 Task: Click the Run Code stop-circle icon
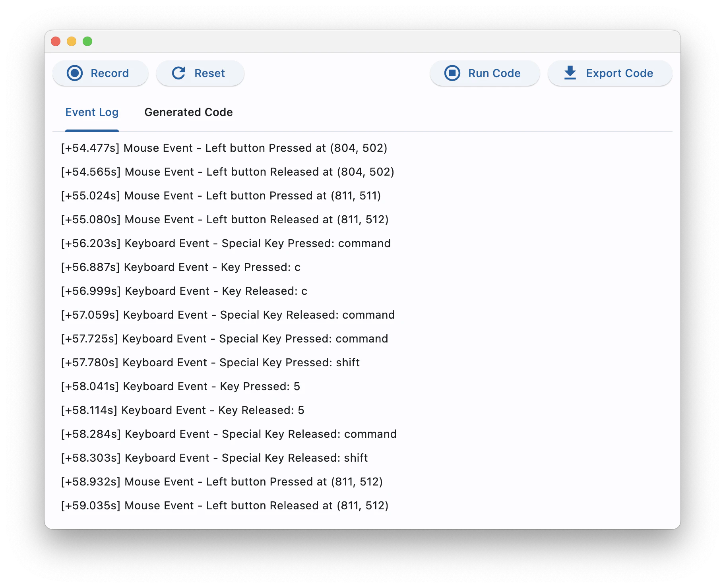pyautogui.click(x=452, y=73)
